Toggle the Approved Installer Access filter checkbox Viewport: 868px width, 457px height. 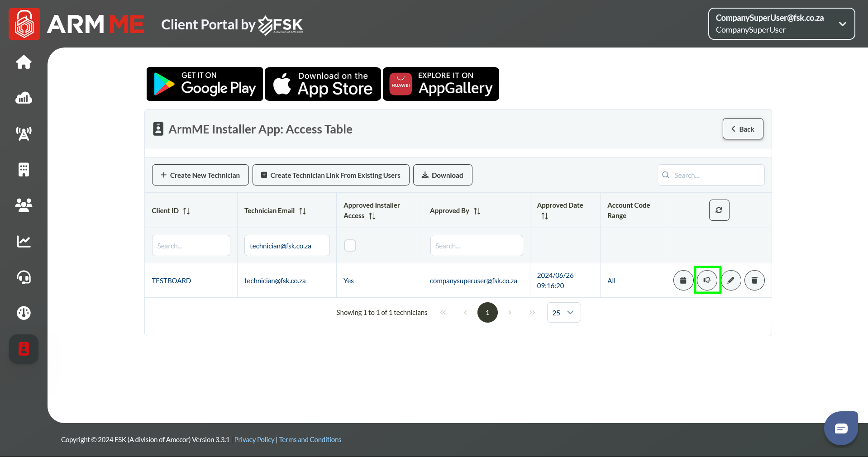click(x=350, y=245)
